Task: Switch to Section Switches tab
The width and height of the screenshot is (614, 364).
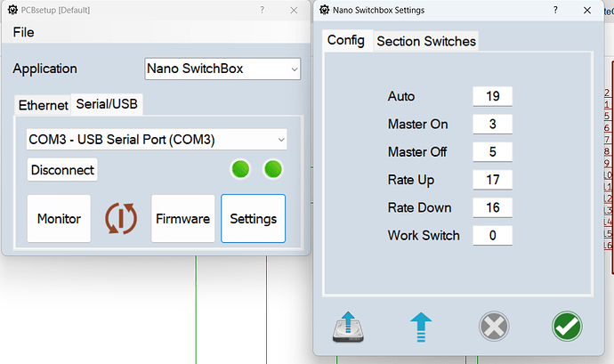Action: coord(426,41)
